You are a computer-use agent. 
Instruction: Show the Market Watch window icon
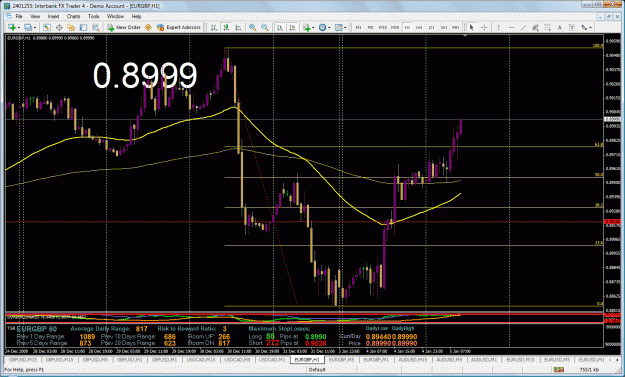tap(47, 27)
